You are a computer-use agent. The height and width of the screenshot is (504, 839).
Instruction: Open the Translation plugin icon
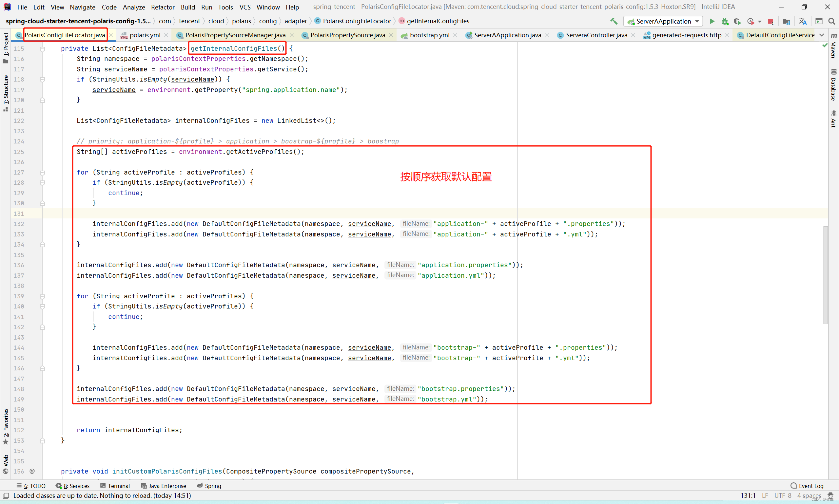point(803,21)
